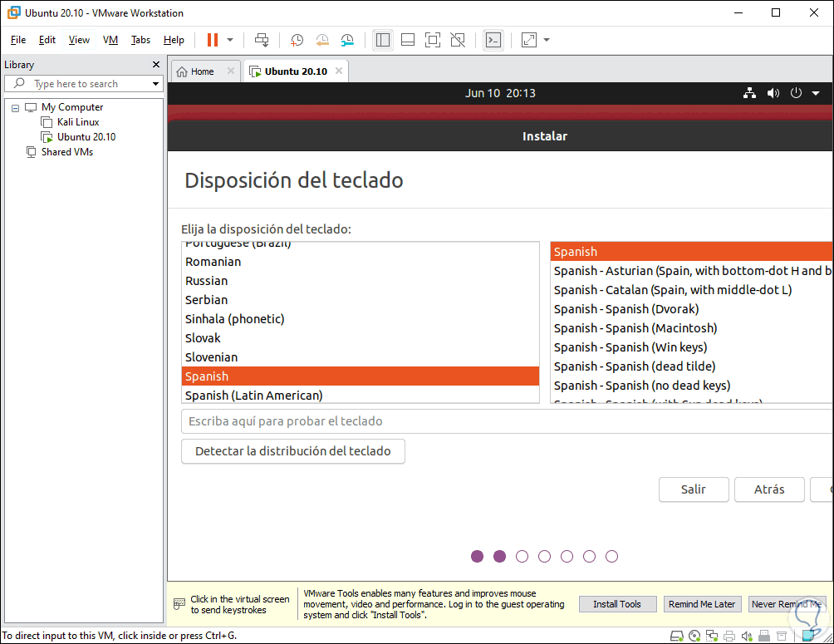Take a snapshot of this virtual machine
This screenshot has height=644, width=834.
coord(297,40)
